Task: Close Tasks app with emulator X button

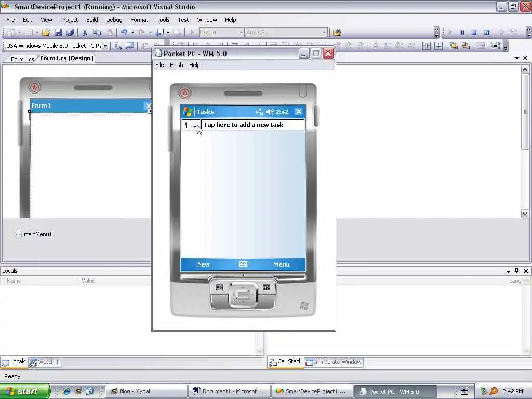Action: pos(299,112)
